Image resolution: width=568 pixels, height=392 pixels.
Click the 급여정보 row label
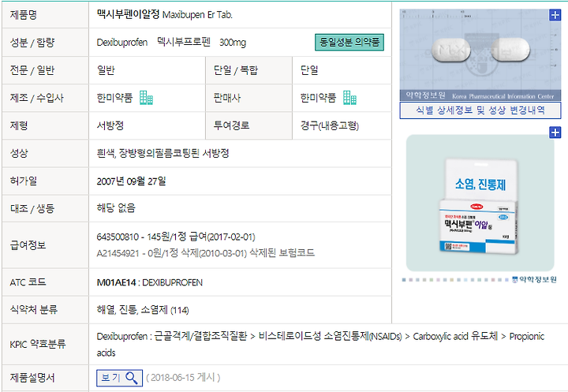coord(28,245)
